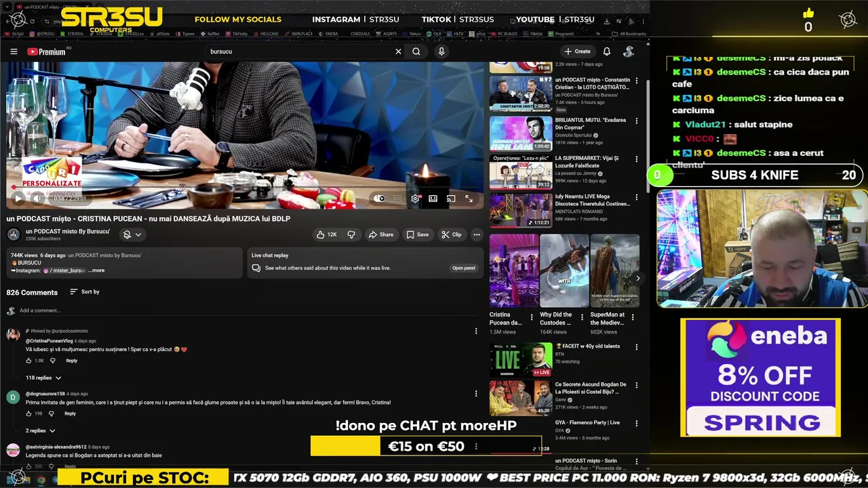Screen dimensions: 868x488
Task: Reply to the pinned CristinaPuceanVlog comment
Action: 71,361
